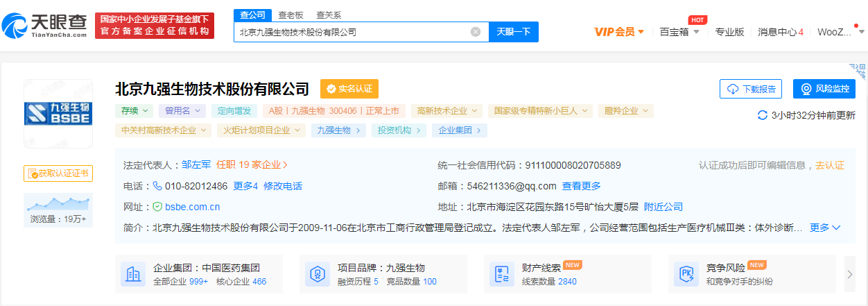Image resolution: width=868 pixels, height=306 pixels.
Task: Switch to the 查老板 tab
Action: (290, 15)
